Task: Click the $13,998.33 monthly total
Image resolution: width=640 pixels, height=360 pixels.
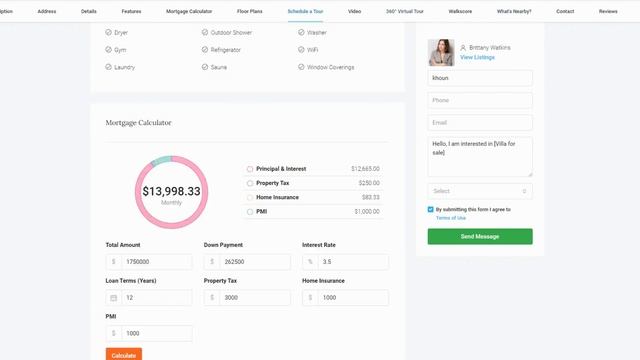Action: [171, 191]
